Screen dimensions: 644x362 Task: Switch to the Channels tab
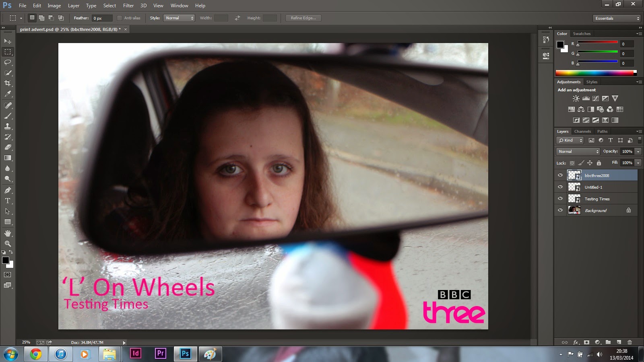582,132
